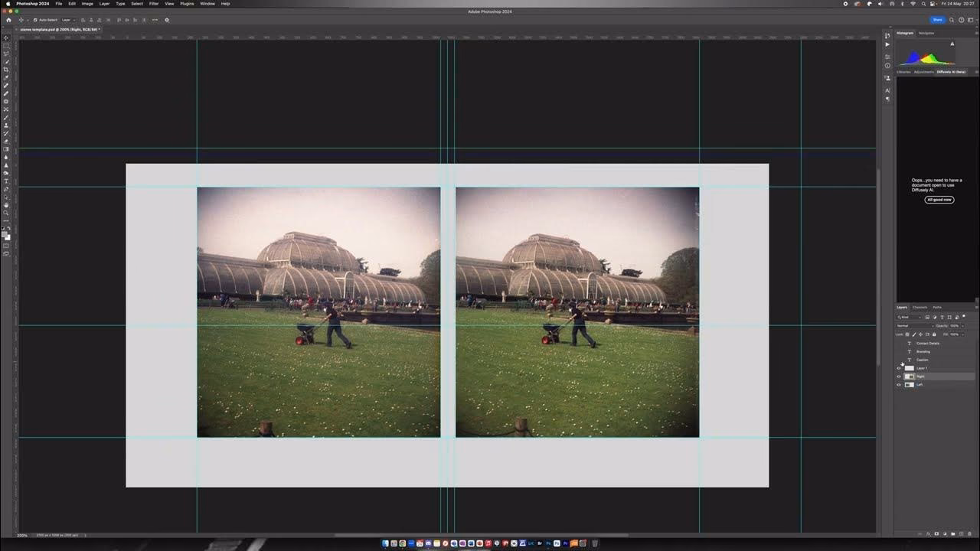
Task: Open the Filter menu
Action: click(153, 4)
